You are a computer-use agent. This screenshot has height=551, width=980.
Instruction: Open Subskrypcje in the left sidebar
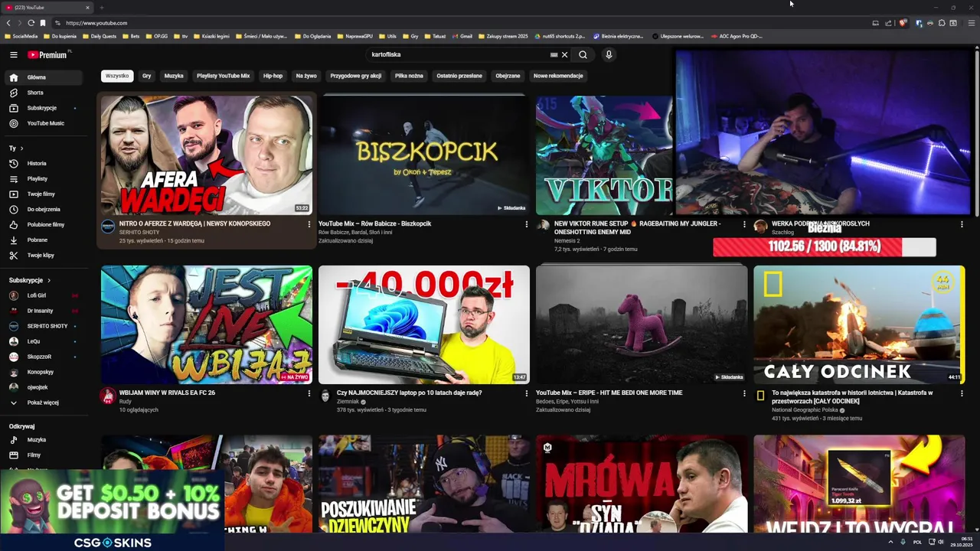click(x=41, y=108)
